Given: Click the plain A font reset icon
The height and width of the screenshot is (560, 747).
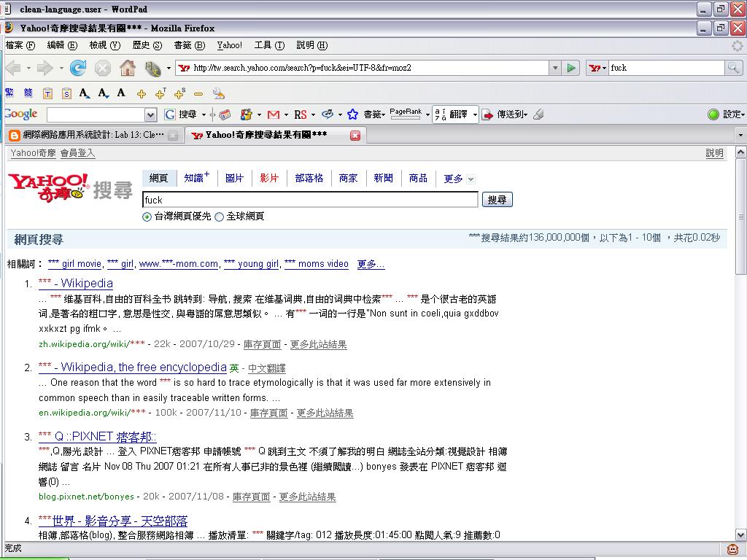Looking at the screenshot, I should coord(122,93).
